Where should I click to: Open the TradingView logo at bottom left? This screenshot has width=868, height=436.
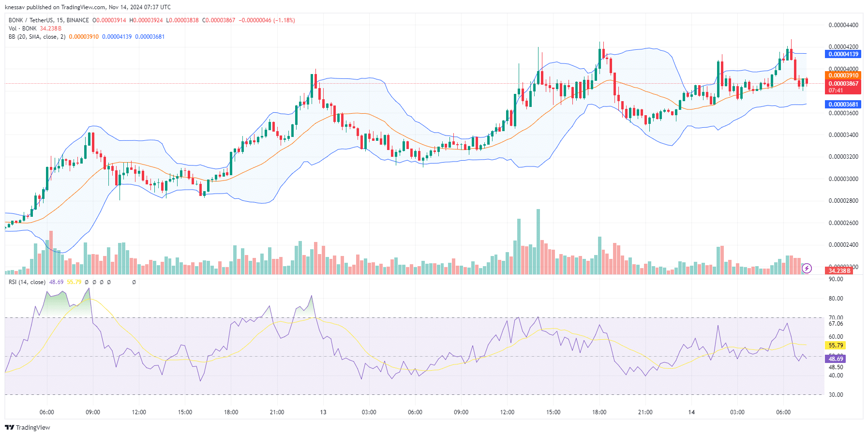click(x=28, y=427)
